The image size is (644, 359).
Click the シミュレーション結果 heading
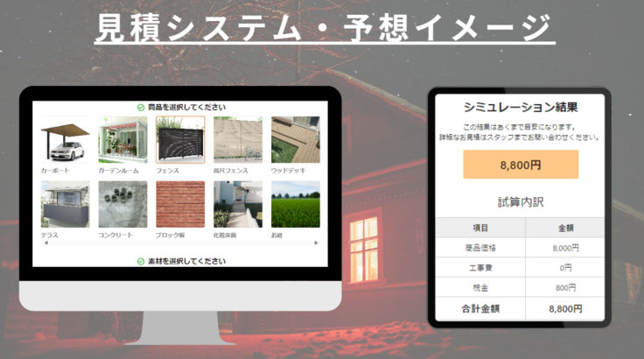click(x=521, y=107)
